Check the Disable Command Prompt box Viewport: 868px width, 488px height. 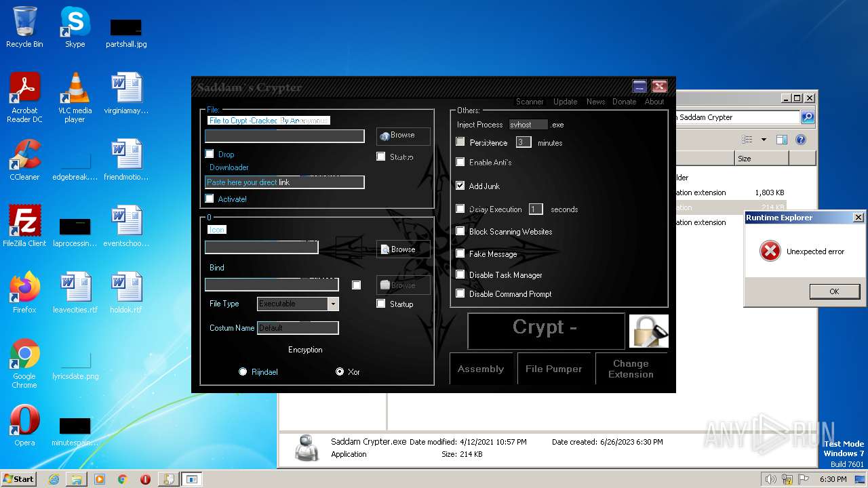460,293
